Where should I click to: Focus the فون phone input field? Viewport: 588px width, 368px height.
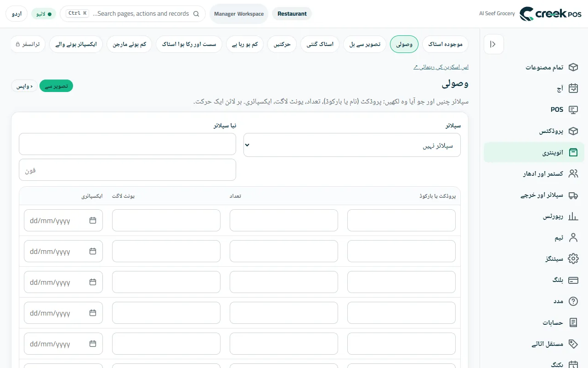pyautogui.click(x=127, y=170)
